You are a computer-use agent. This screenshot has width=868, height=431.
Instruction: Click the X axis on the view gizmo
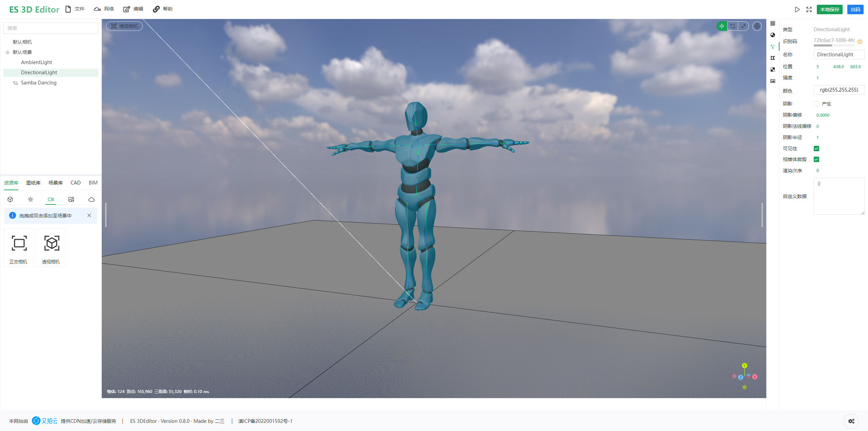click(x=755, y=377)
